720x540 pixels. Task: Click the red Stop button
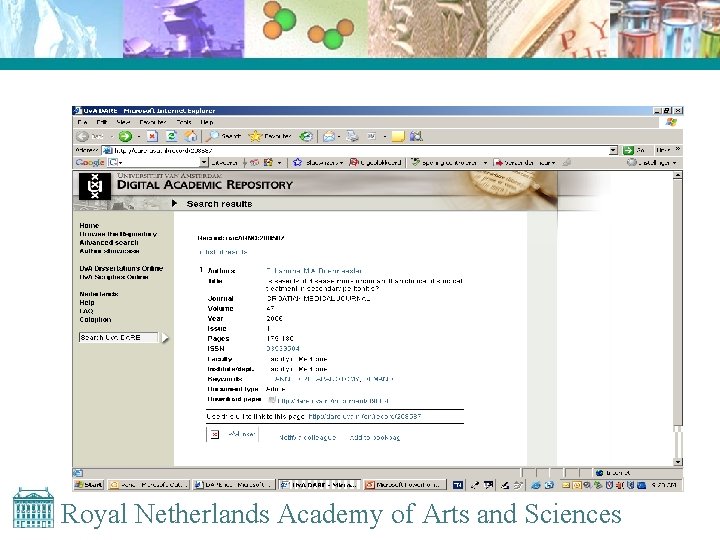(152, 136)
